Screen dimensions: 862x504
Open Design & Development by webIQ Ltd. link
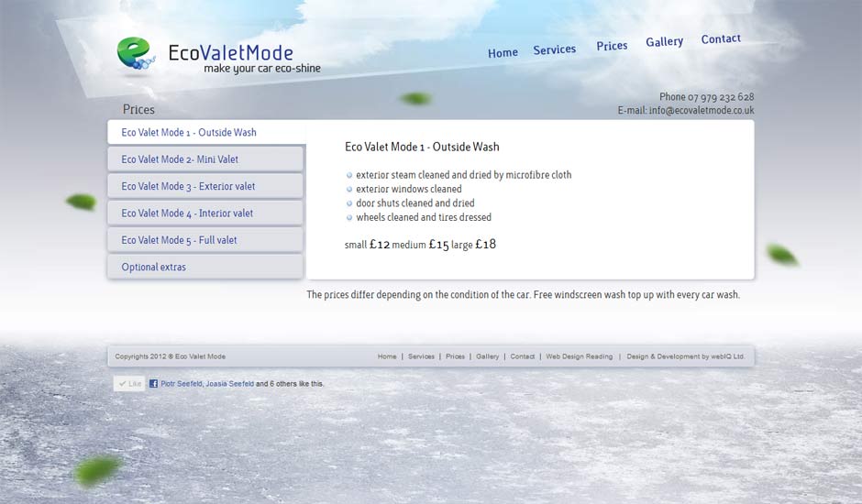686,356
